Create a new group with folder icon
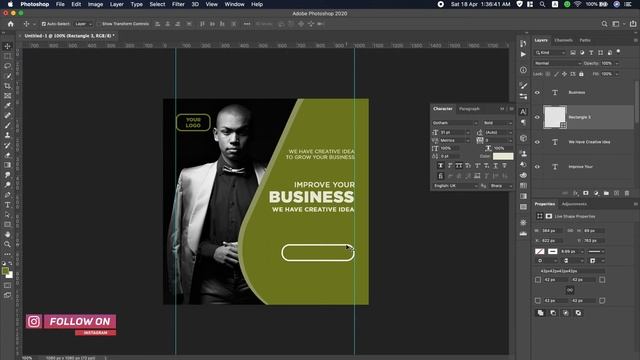The width and height of the screenshot is (640, 360). [x=606, y=193]
